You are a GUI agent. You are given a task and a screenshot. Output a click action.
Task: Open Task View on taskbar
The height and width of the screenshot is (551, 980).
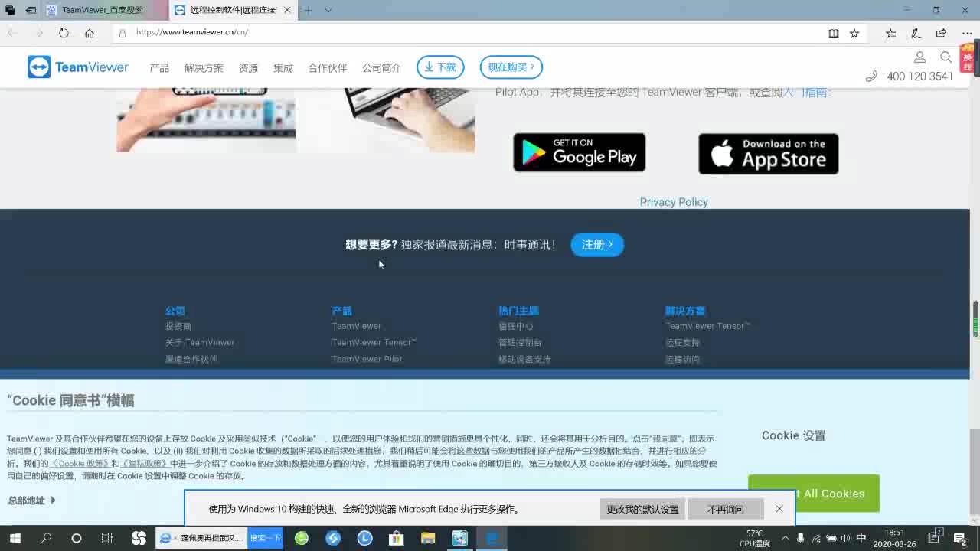[107, 538]
